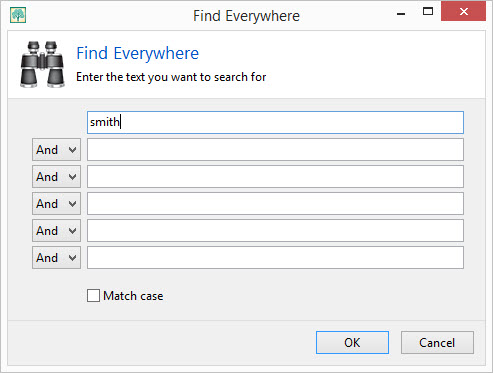
Task: Minimize the Find Everywhere window
Action: click(401, 13)
